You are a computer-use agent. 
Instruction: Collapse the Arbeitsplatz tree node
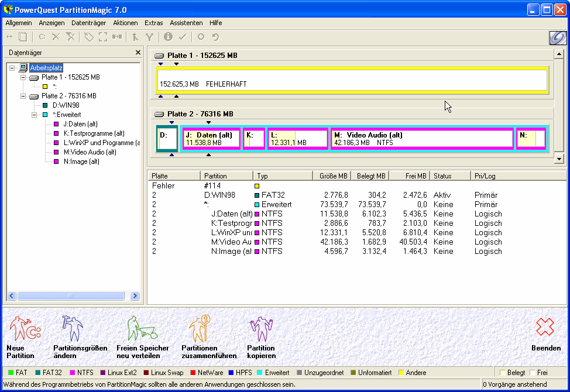12,68
